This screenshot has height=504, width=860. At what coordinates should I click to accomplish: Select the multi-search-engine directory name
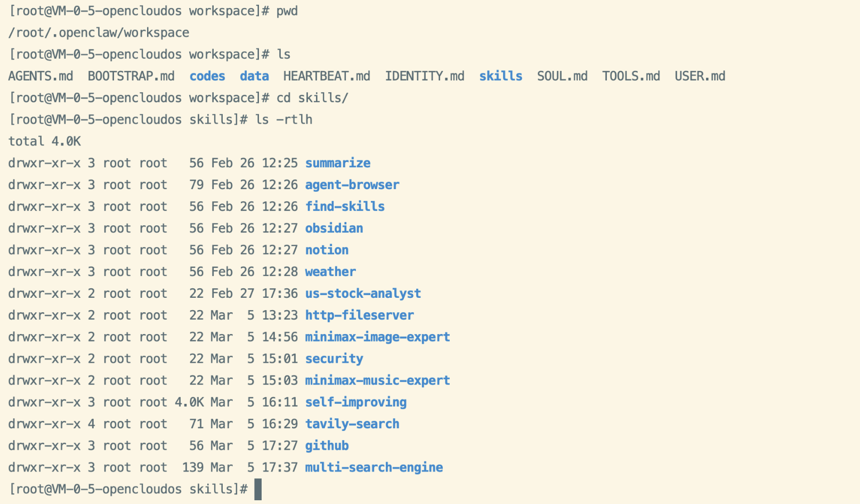(x=374, y=468)
